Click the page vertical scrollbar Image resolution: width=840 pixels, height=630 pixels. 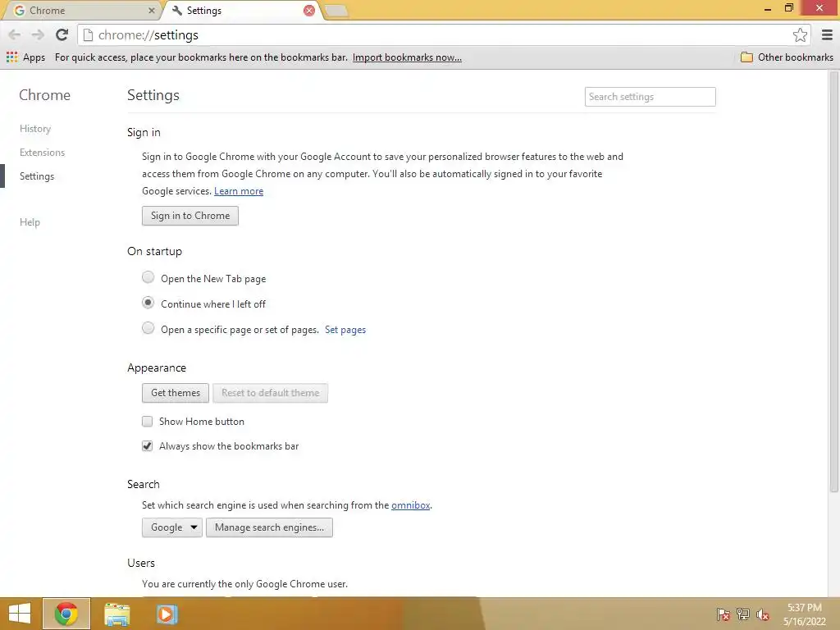coord(833,281)
